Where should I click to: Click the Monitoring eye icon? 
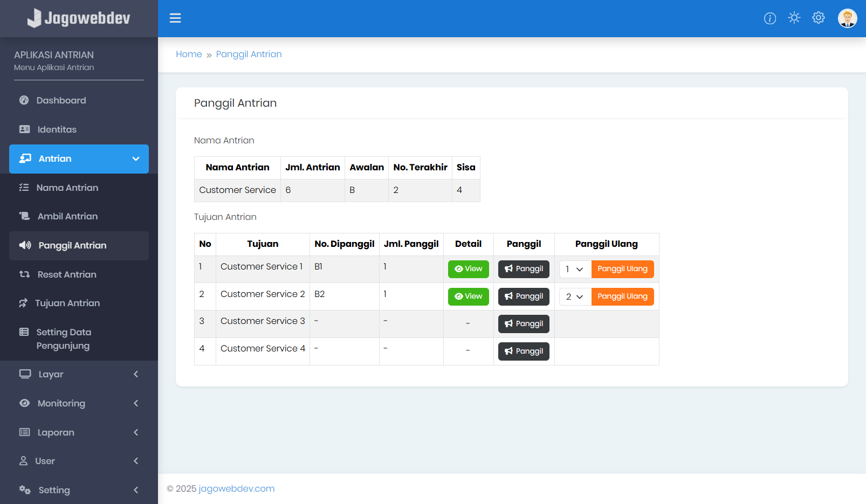click(25, 403)
